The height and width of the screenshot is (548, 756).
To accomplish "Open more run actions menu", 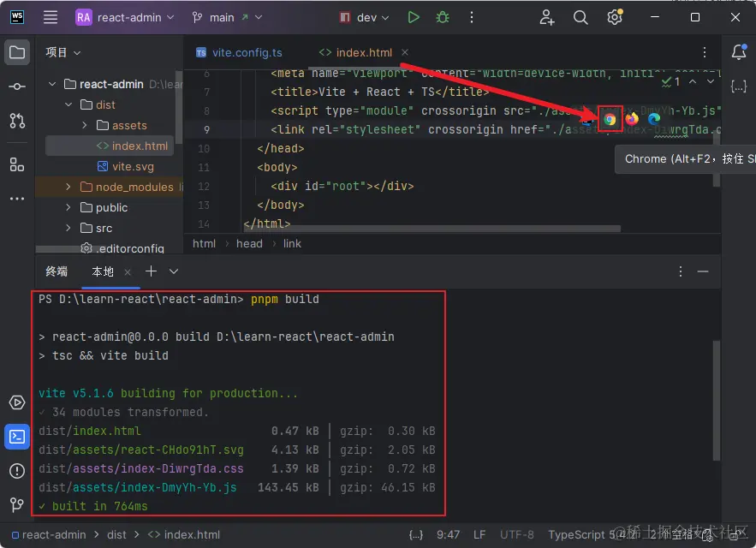I will pos(472,18).
